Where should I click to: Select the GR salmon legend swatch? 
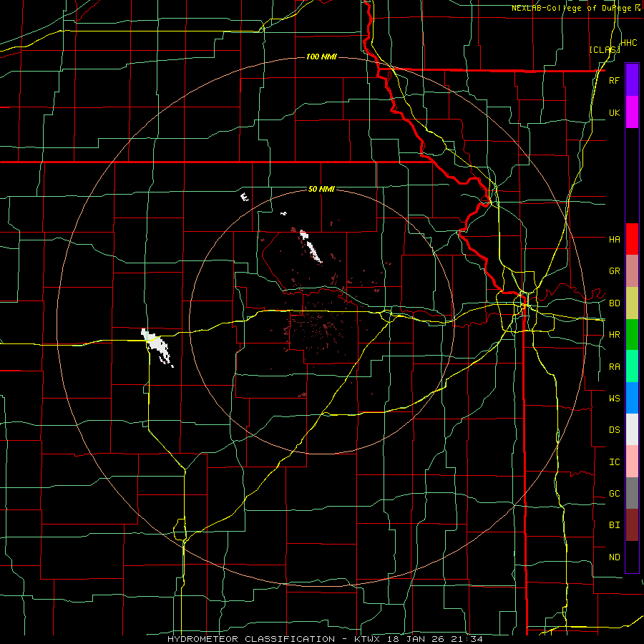[x=632, y=271]
